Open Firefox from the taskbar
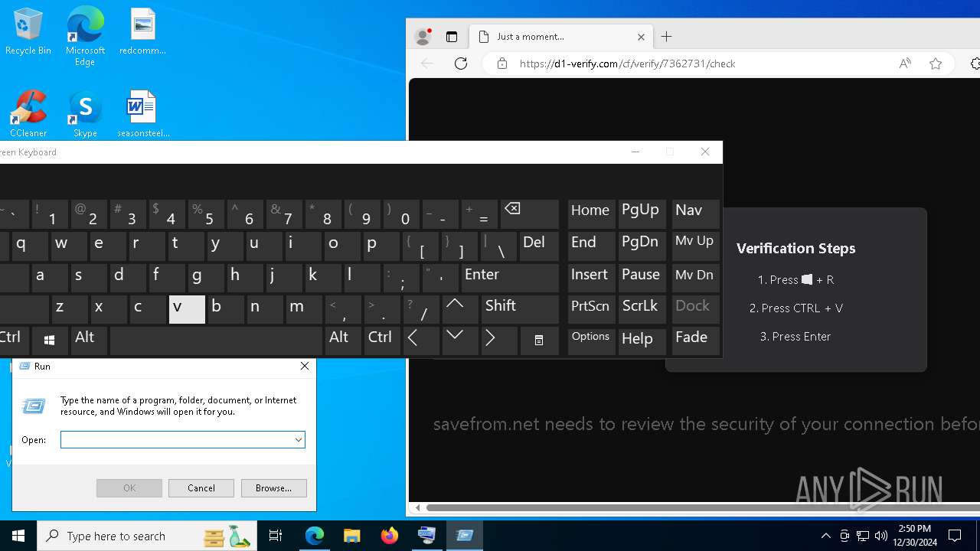 point(389,536)
